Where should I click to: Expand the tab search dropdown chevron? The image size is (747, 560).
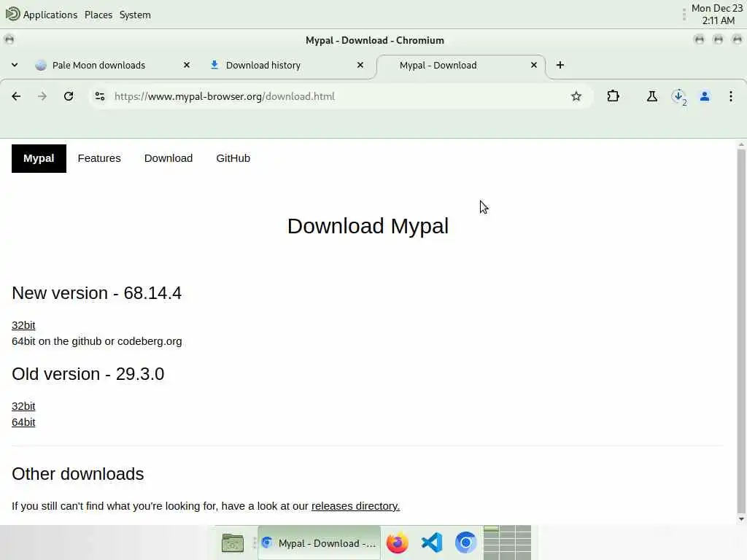(15, 65)
